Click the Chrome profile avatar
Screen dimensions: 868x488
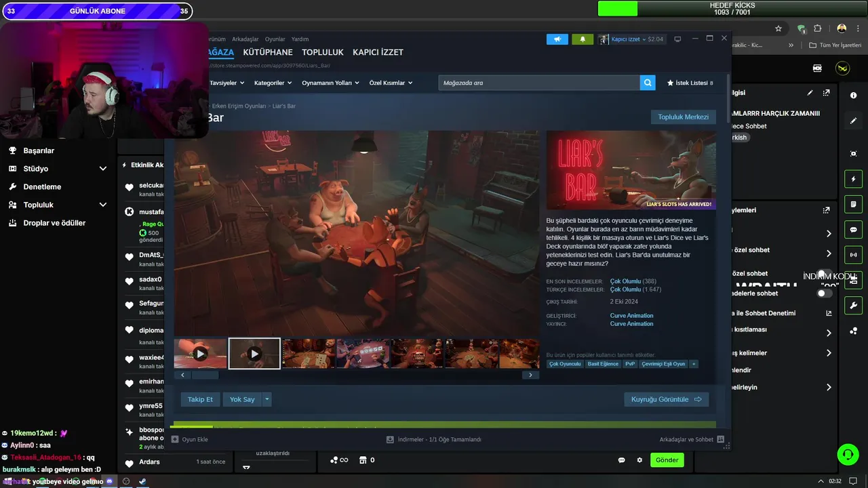coord(842,28)
